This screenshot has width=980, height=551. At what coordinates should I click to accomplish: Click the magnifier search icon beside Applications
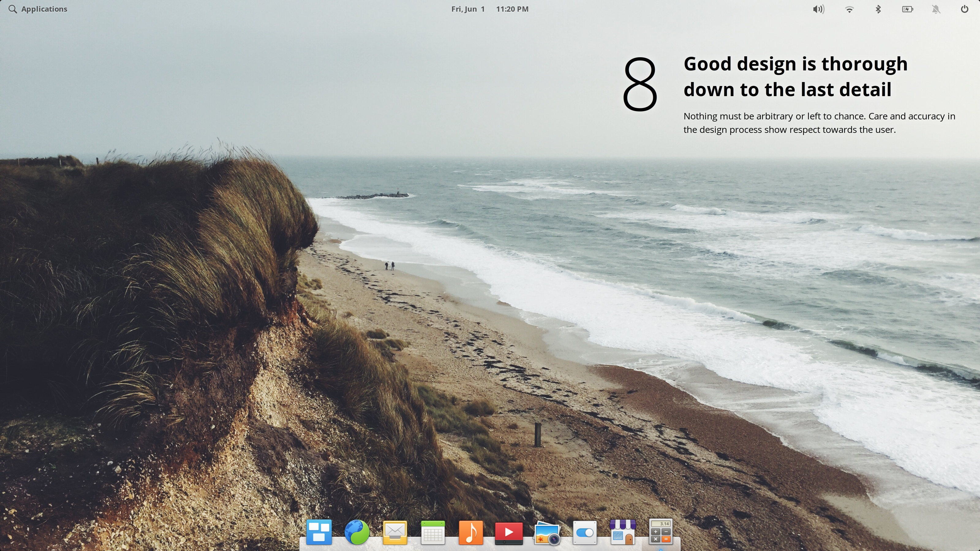click(13, 9)
